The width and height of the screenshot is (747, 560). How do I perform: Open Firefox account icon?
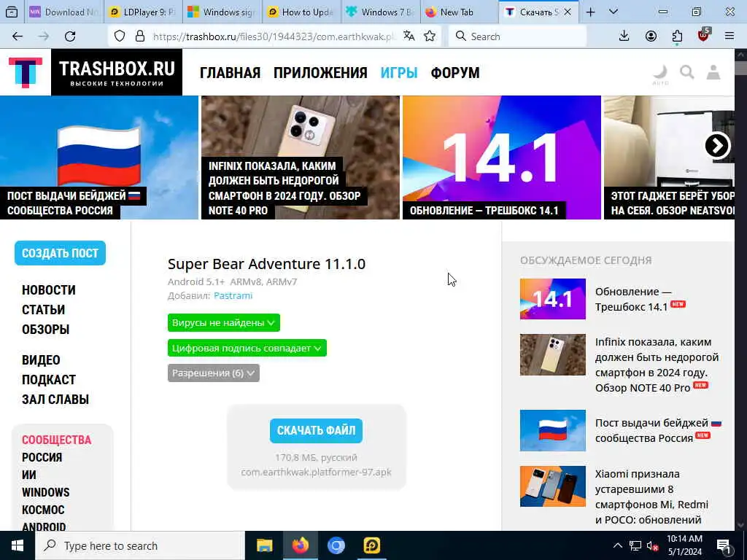[651, 36]
